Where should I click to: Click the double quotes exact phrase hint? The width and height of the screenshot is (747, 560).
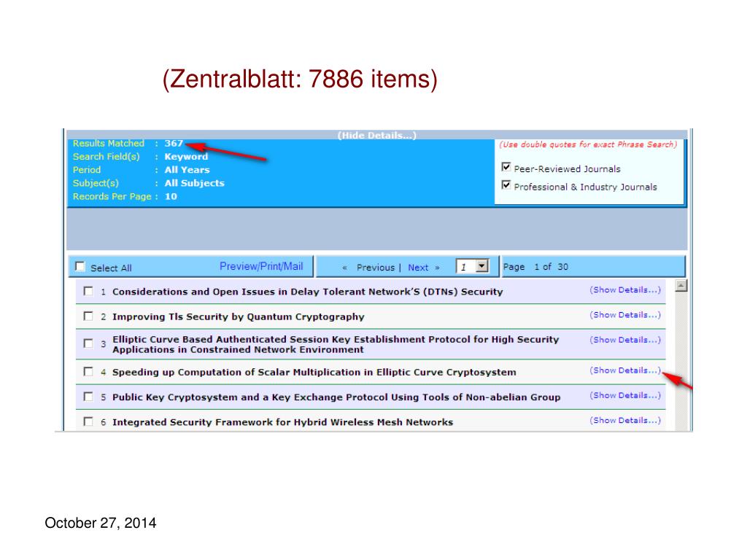588,144
